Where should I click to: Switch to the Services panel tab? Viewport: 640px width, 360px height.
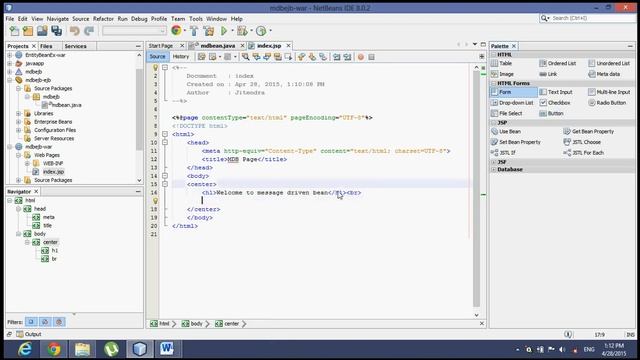[x=76, y=46]
